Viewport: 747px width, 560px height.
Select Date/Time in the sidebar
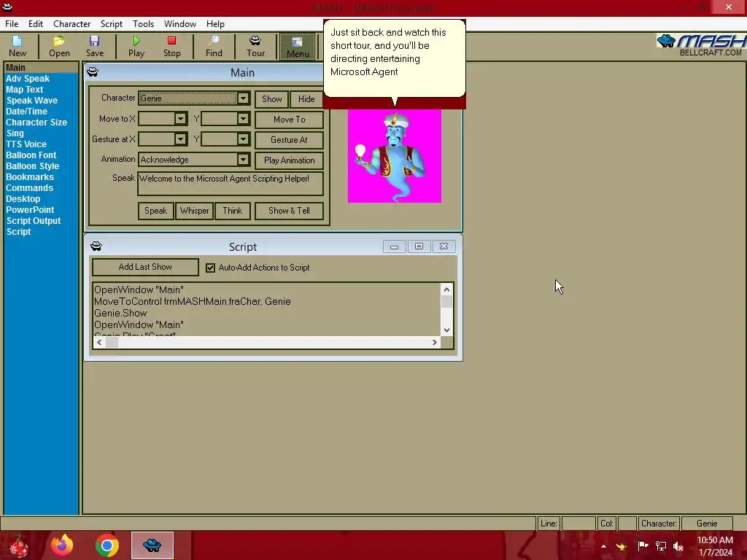coord(27,112)
